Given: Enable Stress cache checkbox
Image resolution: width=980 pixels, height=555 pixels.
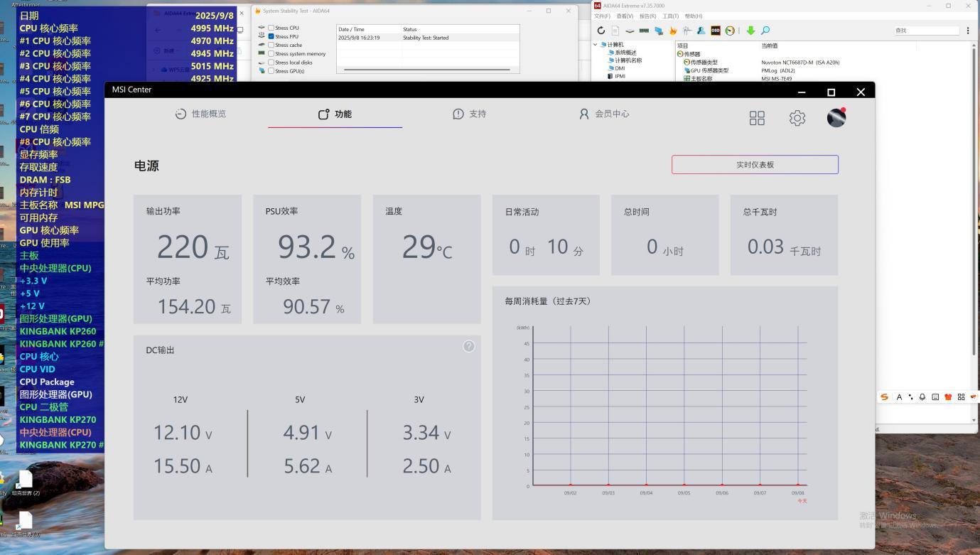Looking at the screenshot, I should (x=271, y=45).
